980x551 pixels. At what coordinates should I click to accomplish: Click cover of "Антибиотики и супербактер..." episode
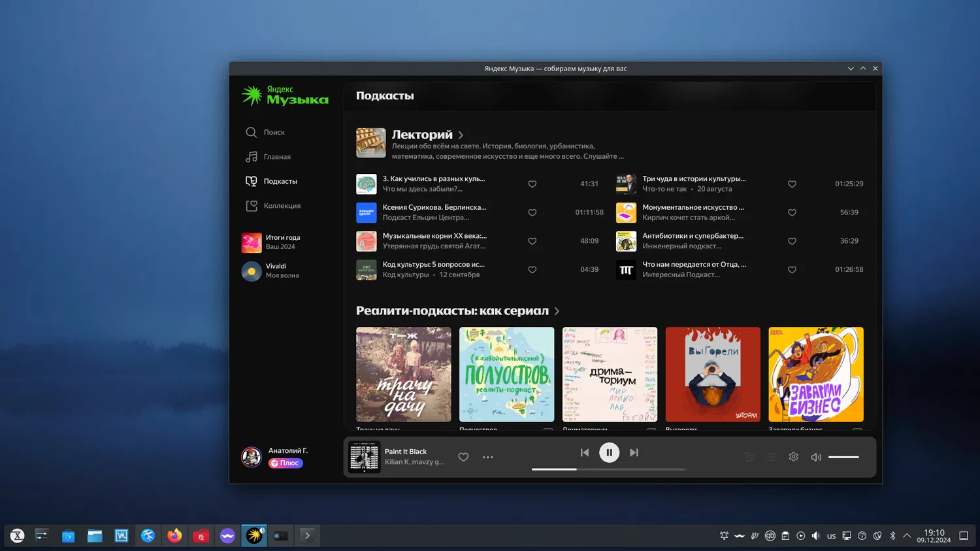[x=627, y=241]
